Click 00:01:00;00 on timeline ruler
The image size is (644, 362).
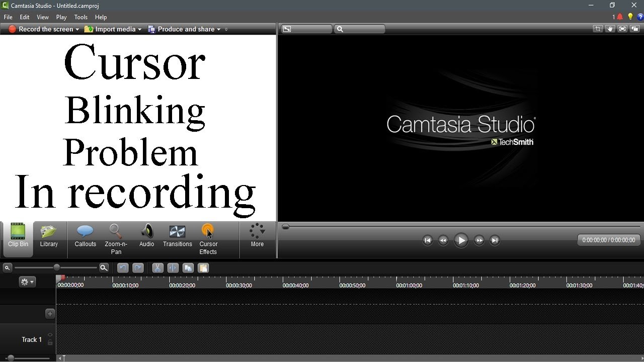tap(409, 285)
